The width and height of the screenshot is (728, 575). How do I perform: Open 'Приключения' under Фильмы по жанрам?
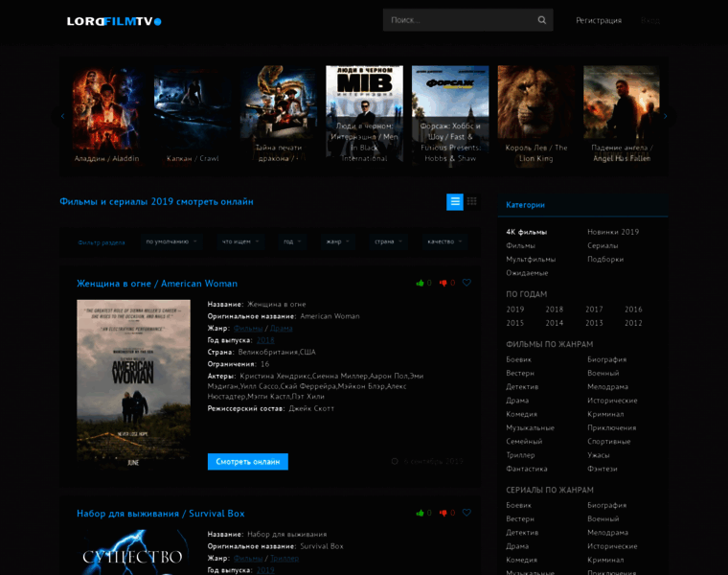click(x=611, y=427)
